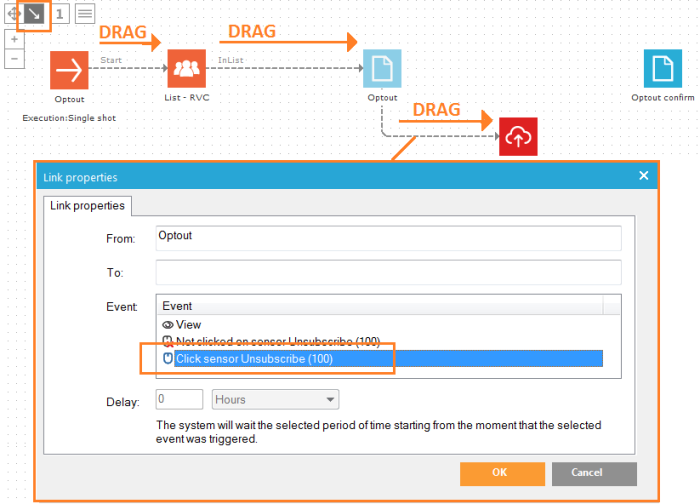Switch to the Link properties tab

pyautogui.click(x=90, y=206)
